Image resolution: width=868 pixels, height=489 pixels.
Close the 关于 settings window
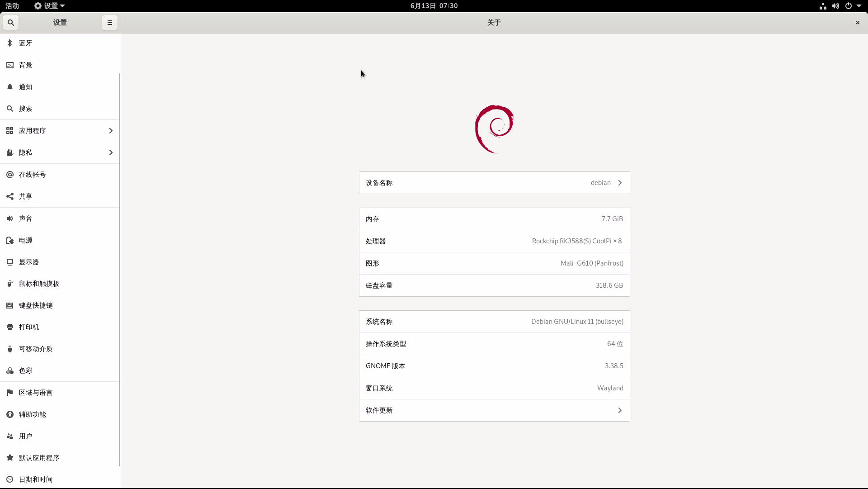(857, 23)
